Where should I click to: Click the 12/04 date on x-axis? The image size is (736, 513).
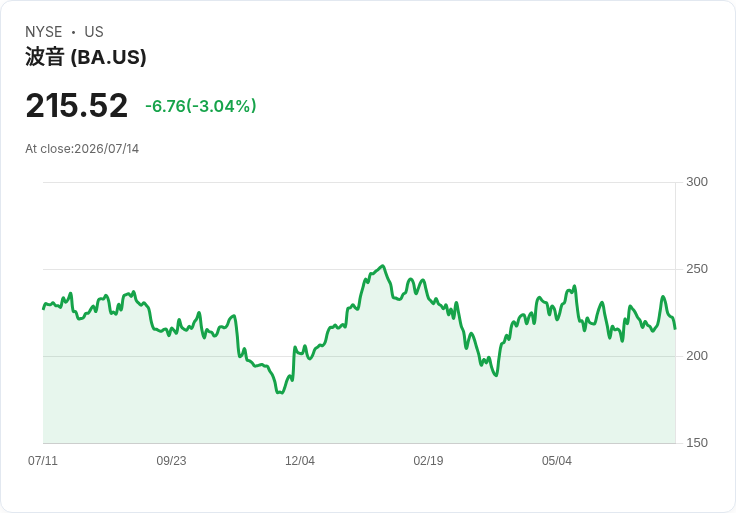300,460
